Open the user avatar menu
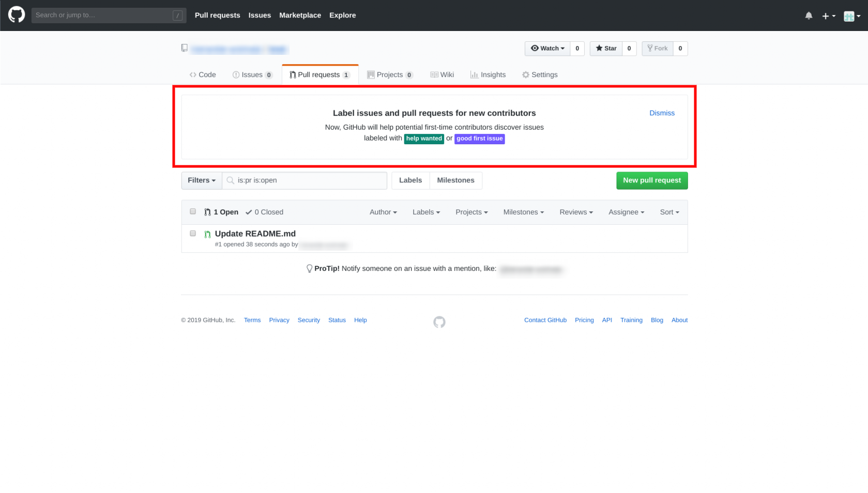Screen dimensions: 868x493 [x=852, y=16]
